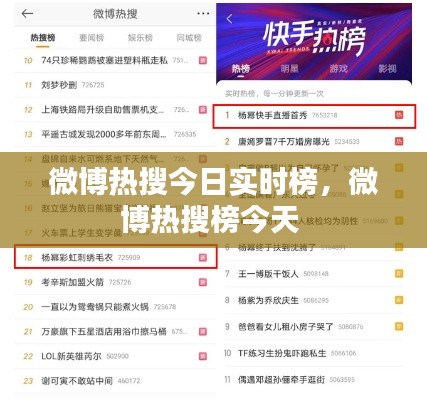Switch to the 娱乐榜 tab
Viewport: 427px width, 400px height.
[140, 38]
